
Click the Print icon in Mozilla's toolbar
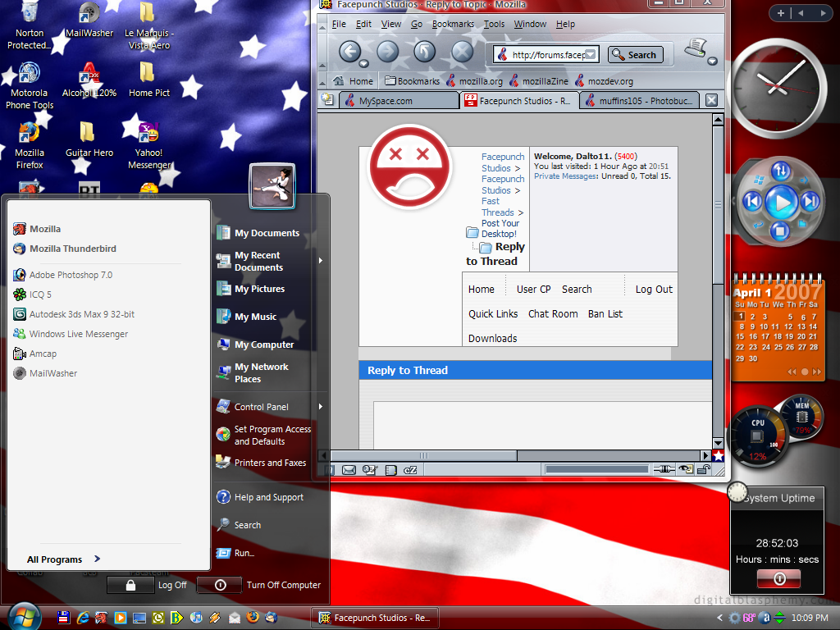696,48
